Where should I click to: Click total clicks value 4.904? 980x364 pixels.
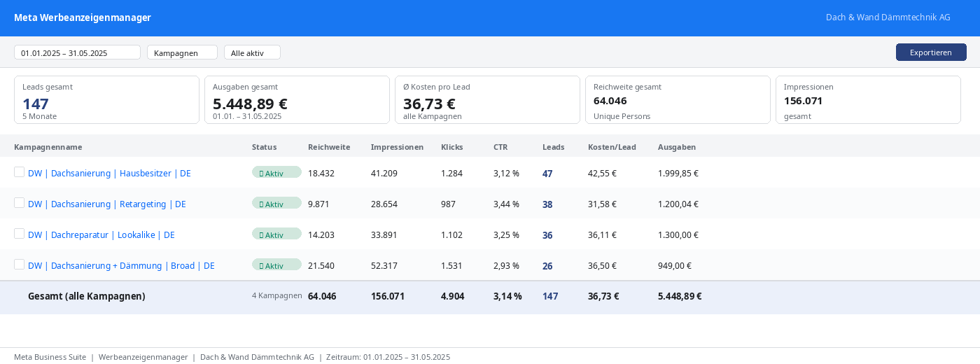(453, 296)
